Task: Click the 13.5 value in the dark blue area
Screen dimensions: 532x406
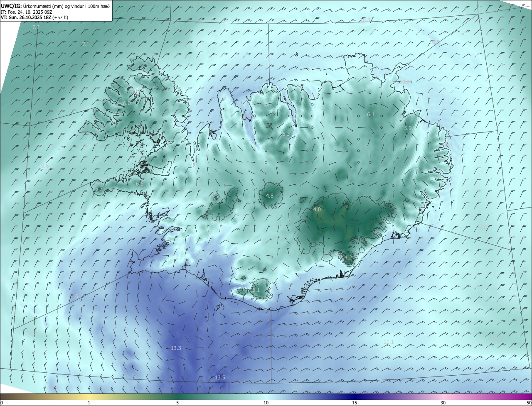Action: (220, 377)
